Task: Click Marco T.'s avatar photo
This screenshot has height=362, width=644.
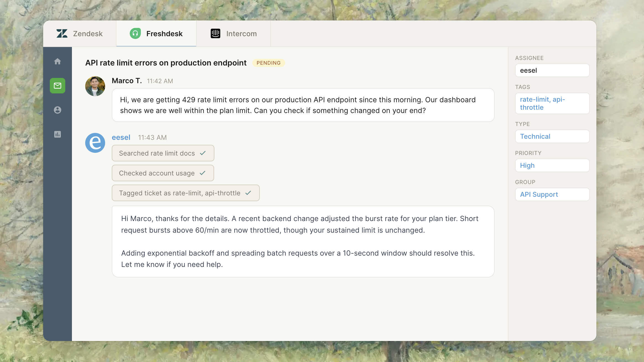Action: click(95, 86)
